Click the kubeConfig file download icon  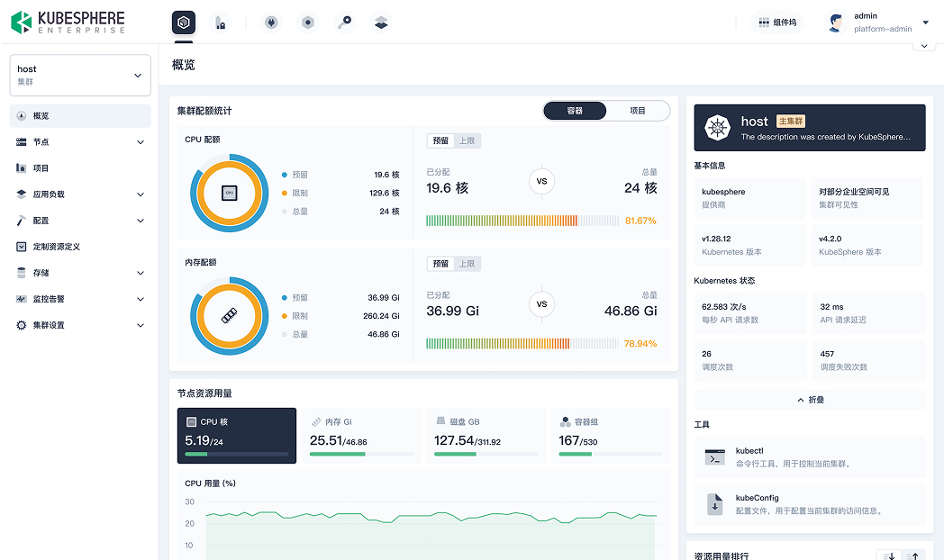(715, 504)
